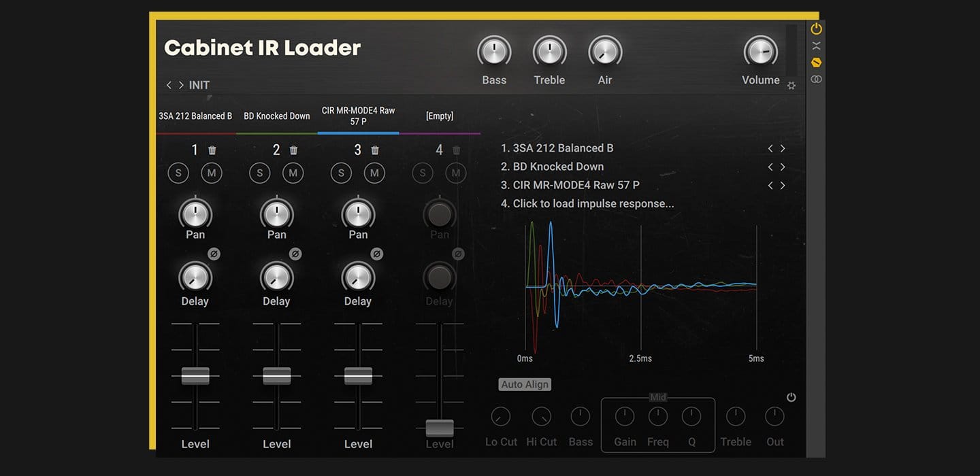This screenshot has height=476, width=980.
Task: Select the 3SA 212 Balanced B channel tab
Action: 195,116
